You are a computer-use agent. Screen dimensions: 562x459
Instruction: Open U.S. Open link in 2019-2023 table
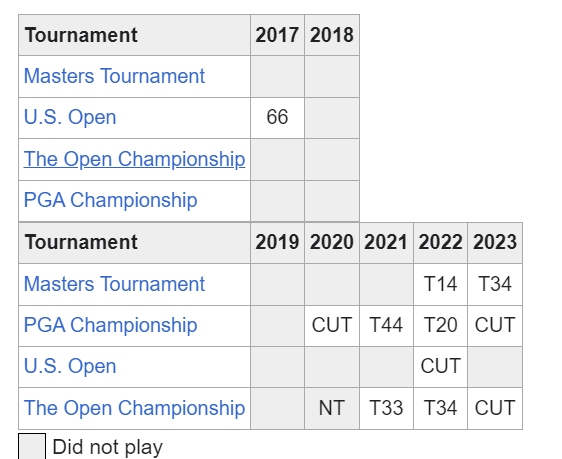(70, 367)
